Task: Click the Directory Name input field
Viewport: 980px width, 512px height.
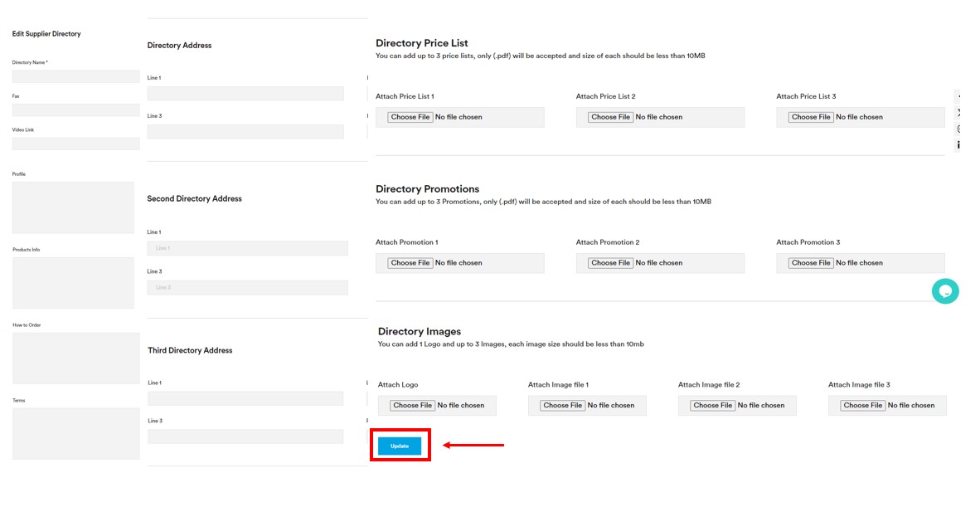Action: [75, 76]
